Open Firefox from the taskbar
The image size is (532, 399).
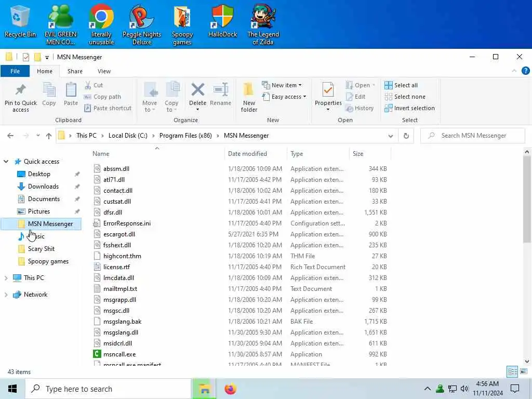click(x=230, y=389)
